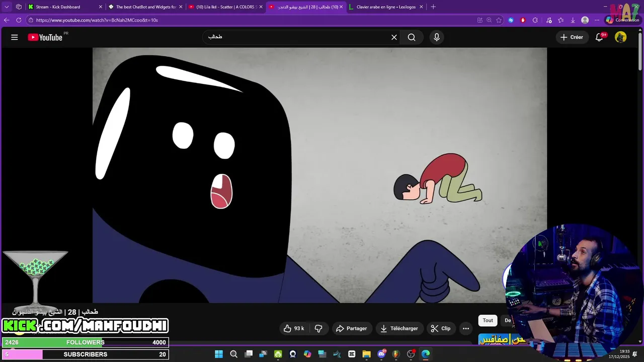The height and width of the screenshot is (362, 644).
Task: Open the media control music icon
Action: (x=548, y=20)
